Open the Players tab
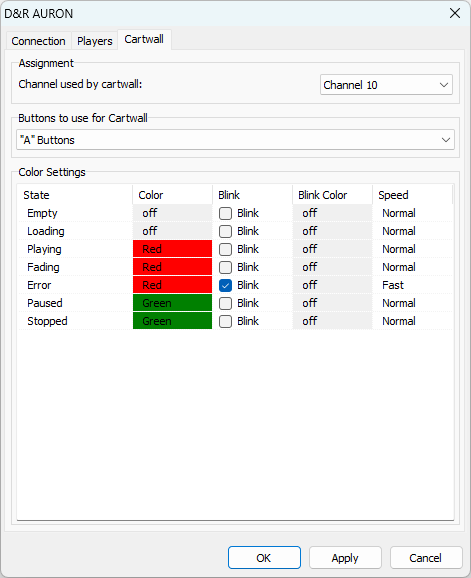This screenshot has width=471, height=578. point(95,41)
